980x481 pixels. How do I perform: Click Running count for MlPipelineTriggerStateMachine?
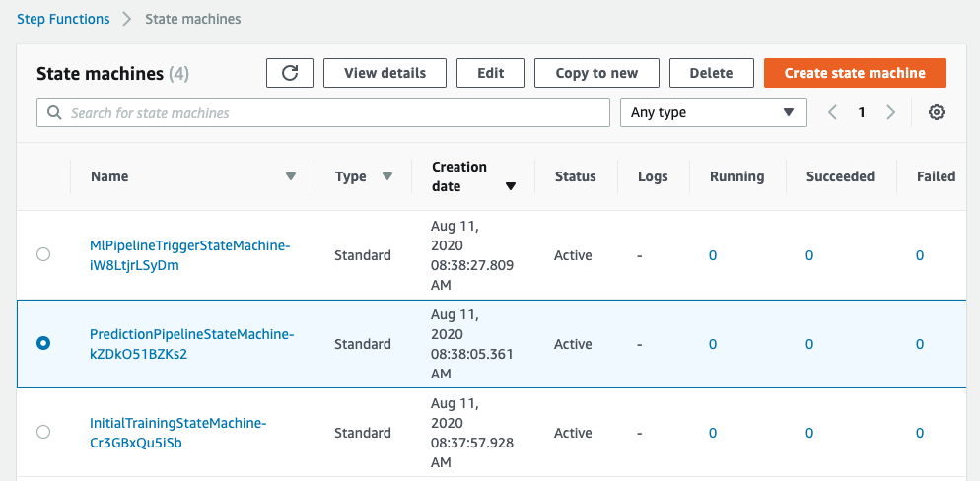713,255
